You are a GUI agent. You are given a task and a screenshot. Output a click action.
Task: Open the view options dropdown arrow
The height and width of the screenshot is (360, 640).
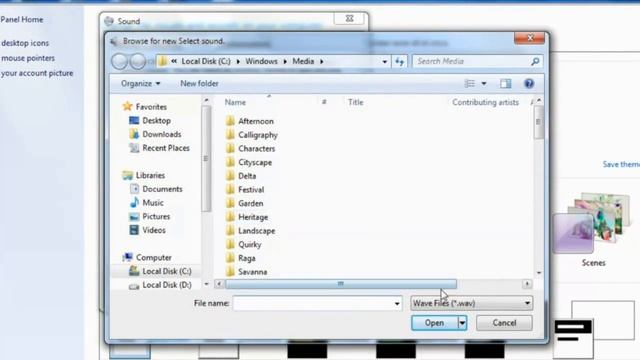click(x=484, y=84)
